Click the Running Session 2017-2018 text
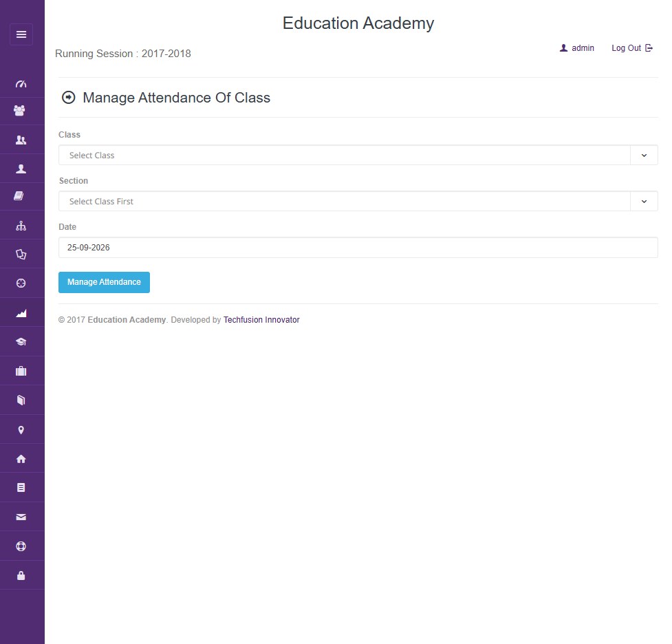 [x=123, y=54]
